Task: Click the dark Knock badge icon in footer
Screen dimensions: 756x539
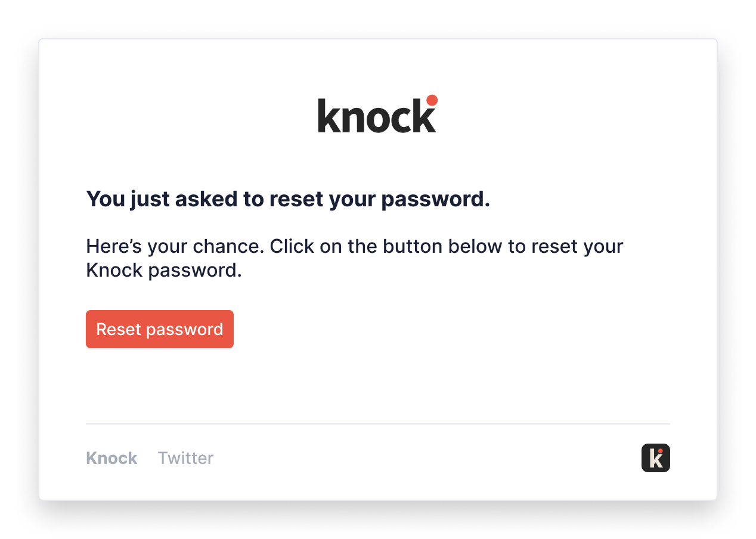Action: pyautogui.click(x=655, y=458)
